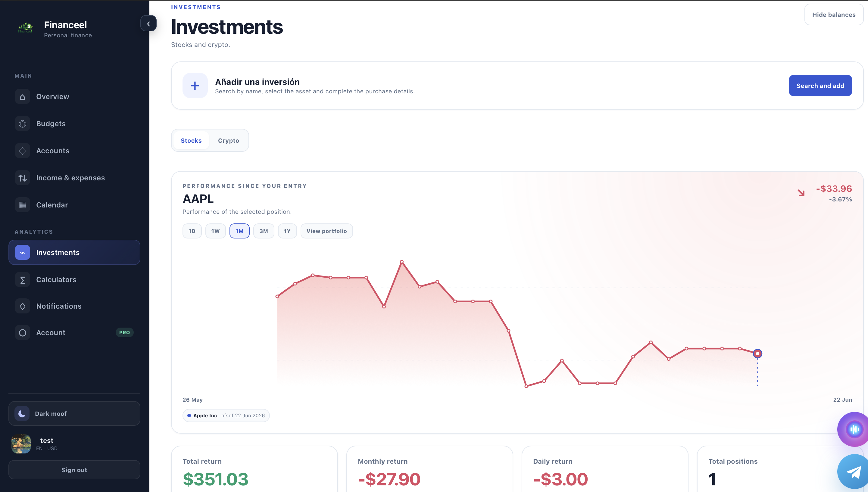Click the INVESTMENTS breadcrumb label
868x492 pixels.
click(196, 7)
